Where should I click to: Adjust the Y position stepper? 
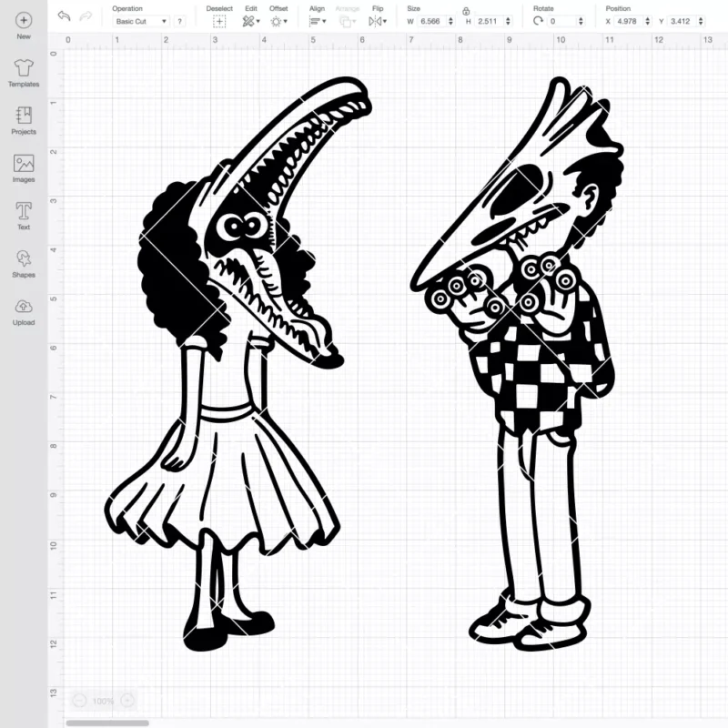tap(701, 21)
